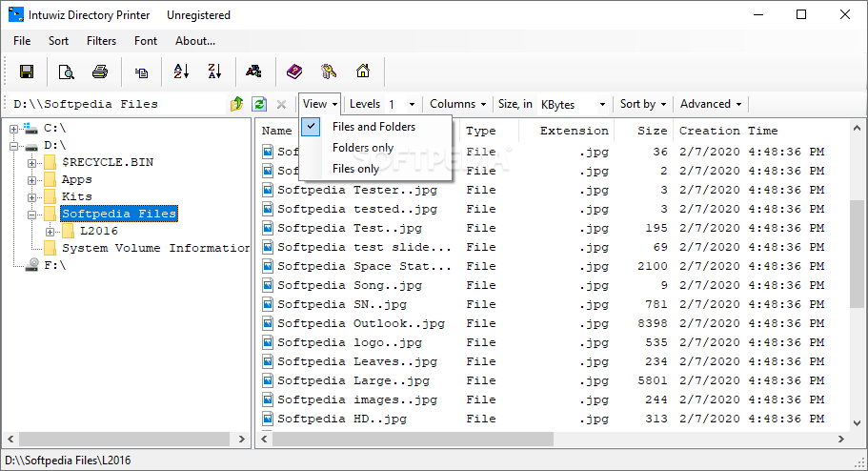The width and height of the screenshot is (868, 471).
Task: Collapse the Softpedia Files node
Action: tap(32, 215)
